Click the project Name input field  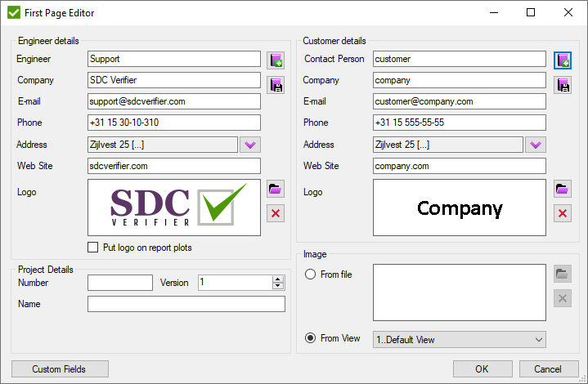186,304
